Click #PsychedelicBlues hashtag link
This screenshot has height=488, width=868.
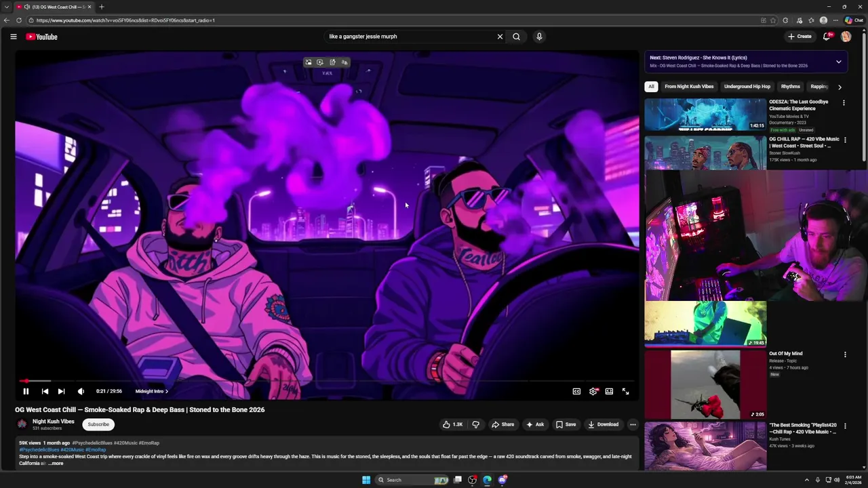[x=39, y=449]
